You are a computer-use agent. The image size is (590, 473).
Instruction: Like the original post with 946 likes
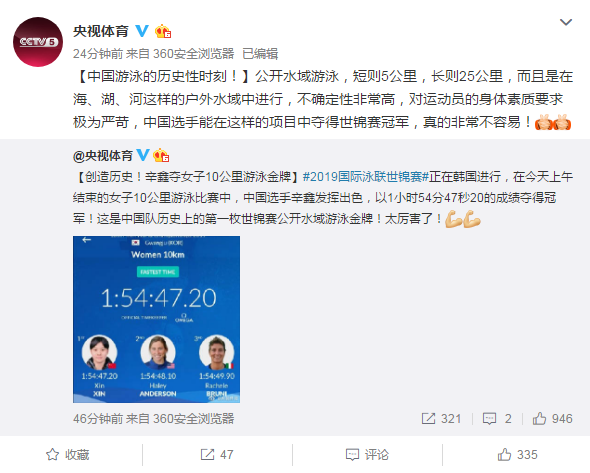click(552, 418)
